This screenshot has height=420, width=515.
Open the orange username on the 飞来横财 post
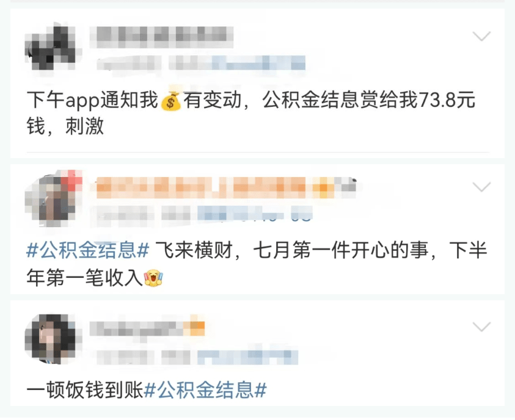pyautogui.click(x=203, y=187)
